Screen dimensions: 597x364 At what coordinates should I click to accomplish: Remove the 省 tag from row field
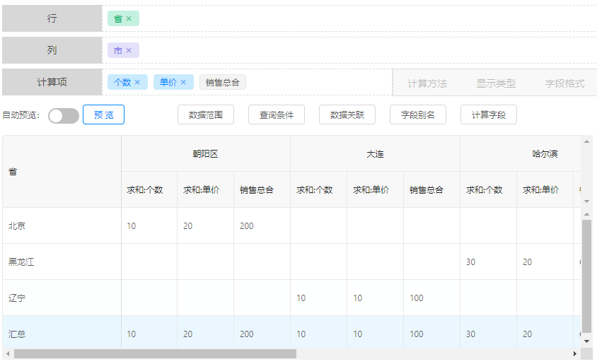pos(129,19)
